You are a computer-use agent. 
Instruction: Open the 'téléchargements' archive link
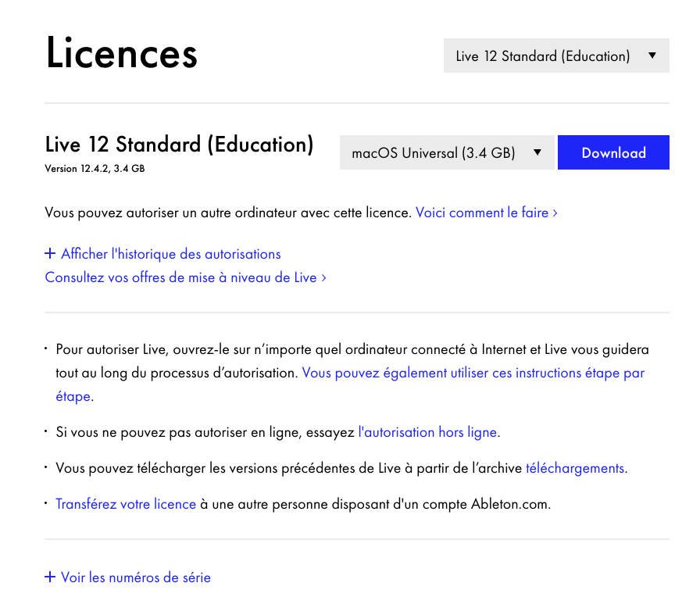(575, 468)
